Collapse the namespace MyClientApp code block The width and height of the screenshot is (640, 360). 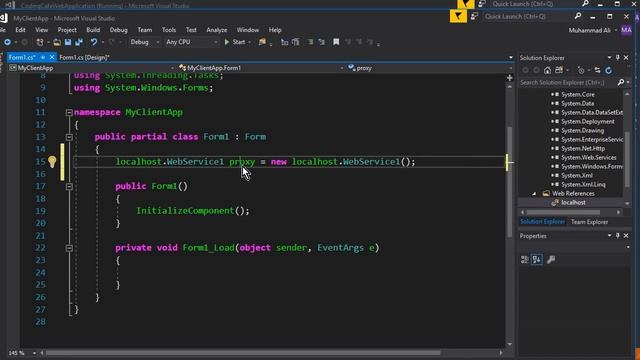point(69,112)
